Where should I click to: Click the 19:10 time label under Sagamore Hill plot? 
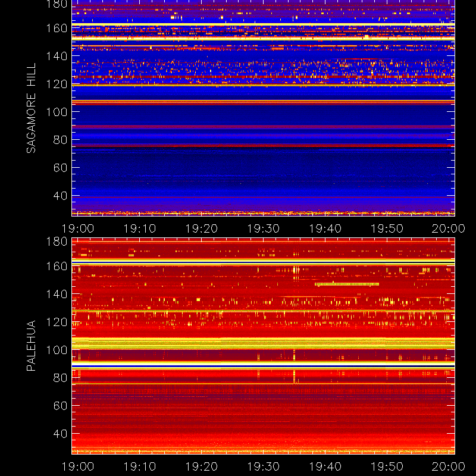tap(139, 228)
